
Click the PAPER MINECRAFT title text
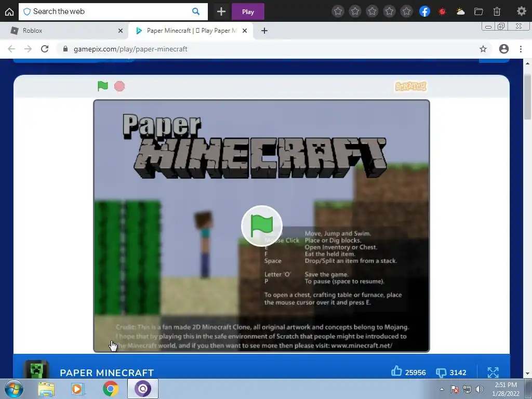point(107,373)
